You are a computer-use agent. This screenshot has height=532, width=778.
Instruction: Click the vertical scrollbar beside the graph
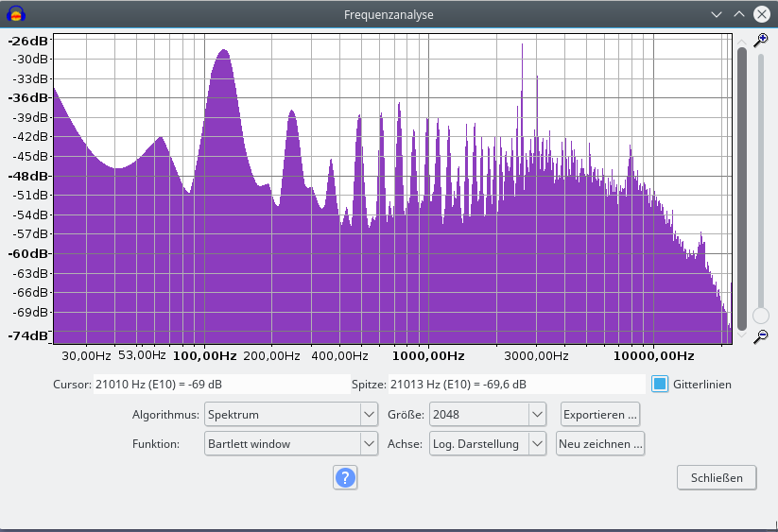pos(742,189)
